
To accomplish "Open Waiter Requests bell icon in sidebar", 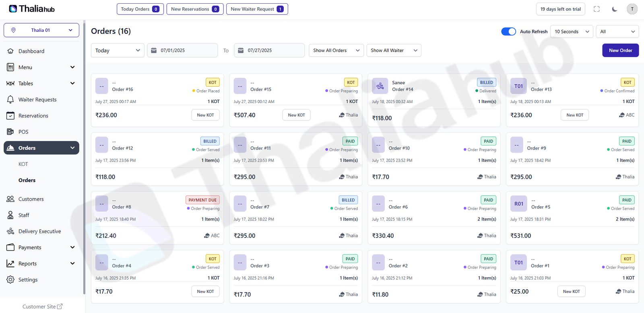I will coord(10,99).
